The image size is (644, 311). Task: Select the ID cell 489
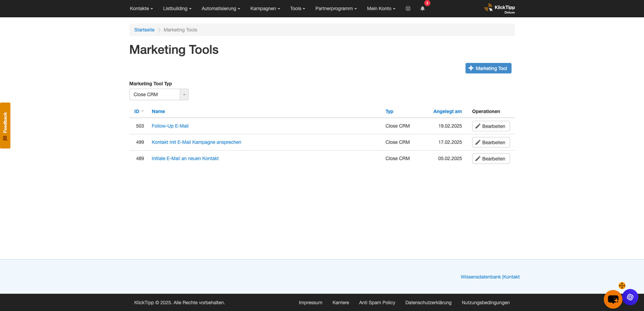140,158
